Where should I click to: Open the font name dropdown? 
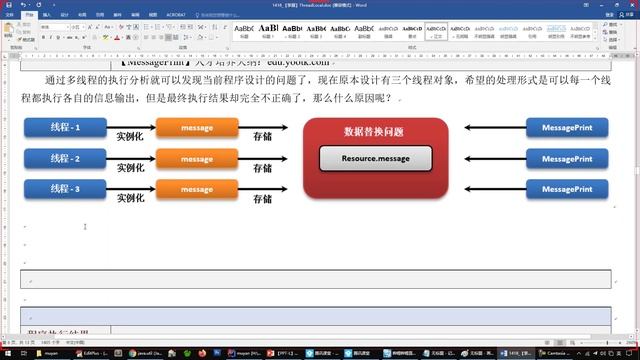point(67,27)
